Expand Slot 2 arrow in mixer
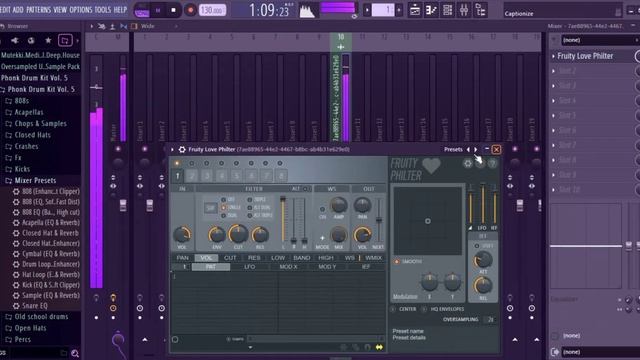 553,71
